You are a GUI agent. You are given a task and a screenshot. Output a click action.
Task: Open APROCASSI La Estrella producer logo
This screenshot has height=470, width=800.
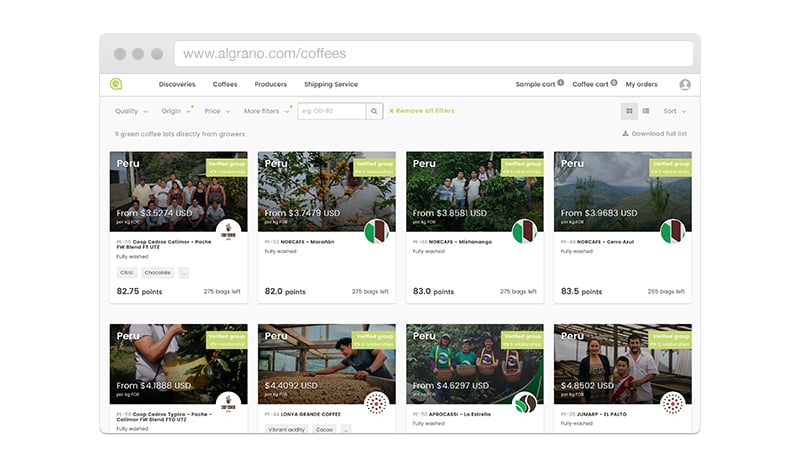click(x=524, y=404)
